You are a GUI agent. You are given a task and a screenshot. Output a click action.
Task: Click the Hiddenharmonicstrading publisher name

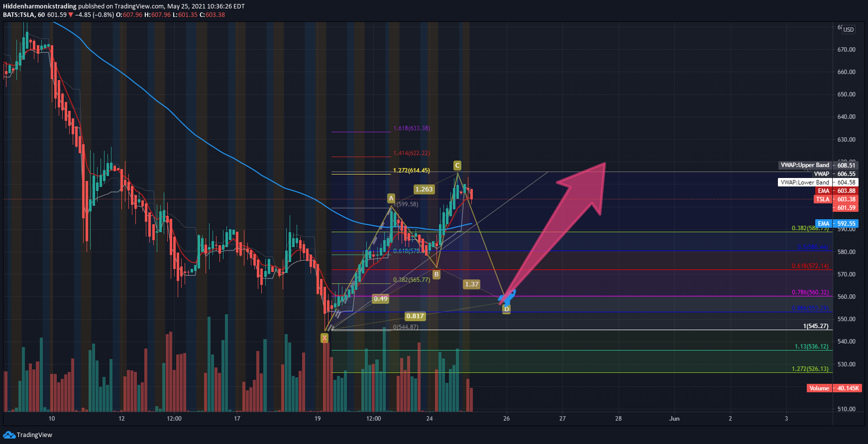point(40,6)
